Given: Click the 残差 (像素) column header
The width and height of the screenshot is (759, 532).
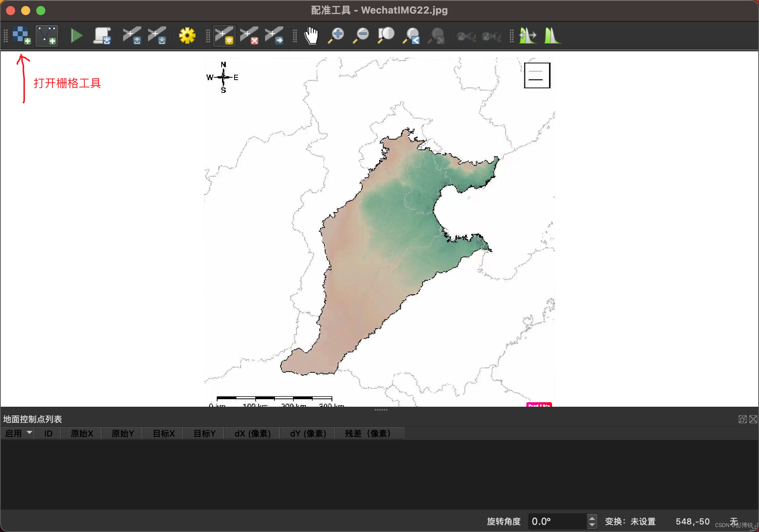Looking at the screenshot, I should coord(367,434).
